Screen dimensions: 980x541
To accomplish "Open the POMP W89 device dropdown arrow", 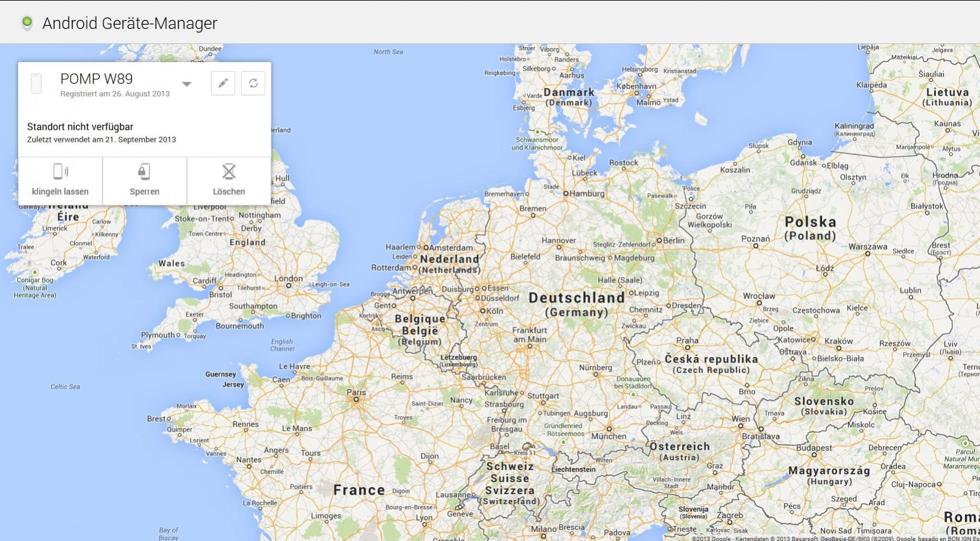I will 187,84.
